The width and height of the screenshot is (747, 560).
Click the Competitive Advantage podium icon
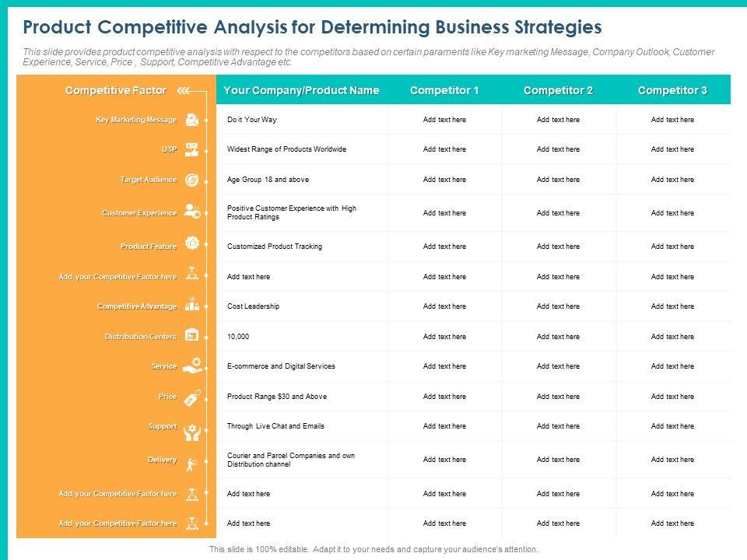coord(191,306)
